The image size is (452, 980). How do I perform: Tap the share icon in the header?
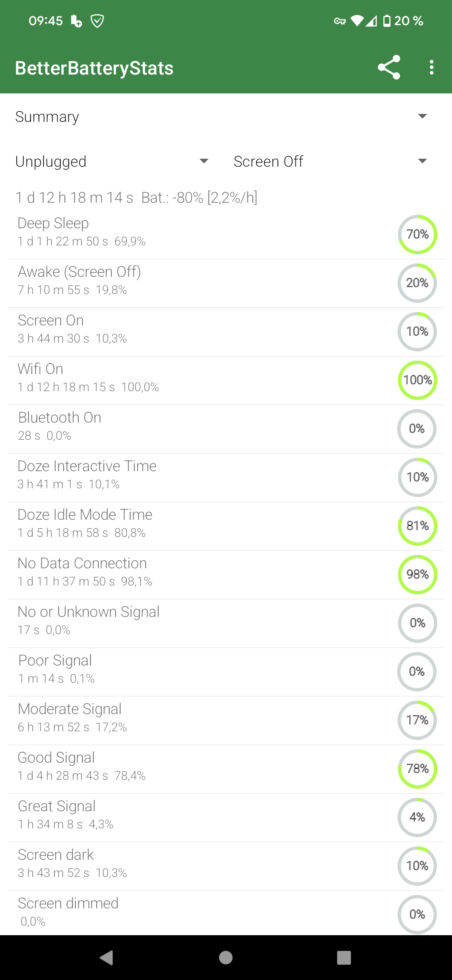coord(389,67)
